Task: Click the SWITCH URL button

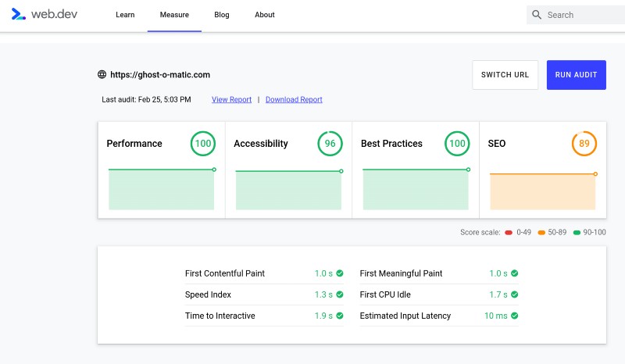Action: pyautogui.click(x=505, y=75)
